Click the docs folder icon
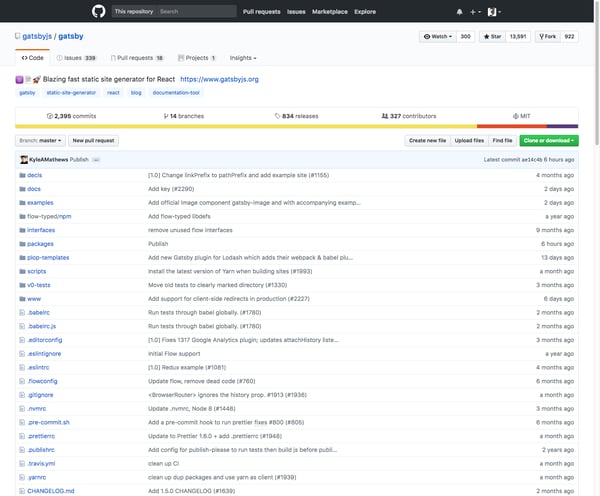Screen dimensions: 600x496 pos(22,189)
